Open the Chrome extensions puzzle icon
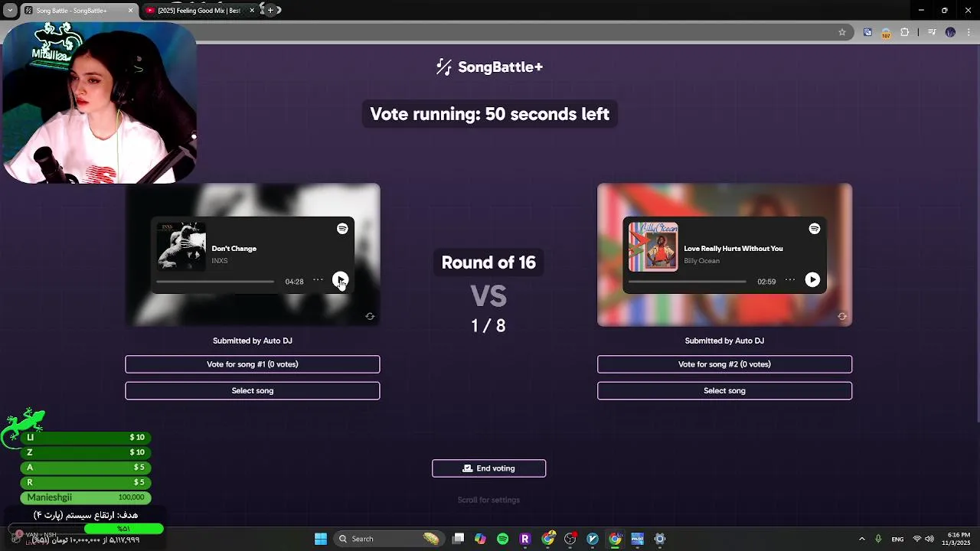 pyautogui.click(x=905, y=32)
